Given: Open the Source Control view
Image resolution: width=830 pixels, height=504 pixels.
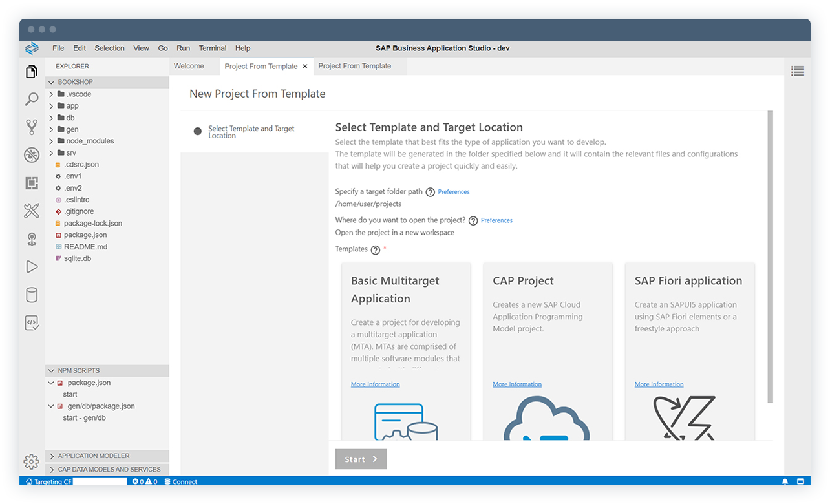Looking at the screenshot, I should 31,127.
